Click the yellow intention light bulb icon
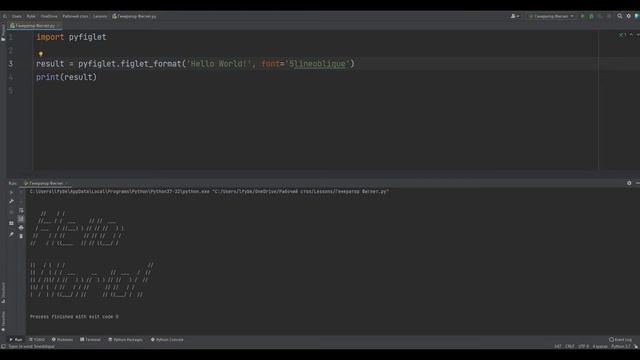 pos(40,54)
